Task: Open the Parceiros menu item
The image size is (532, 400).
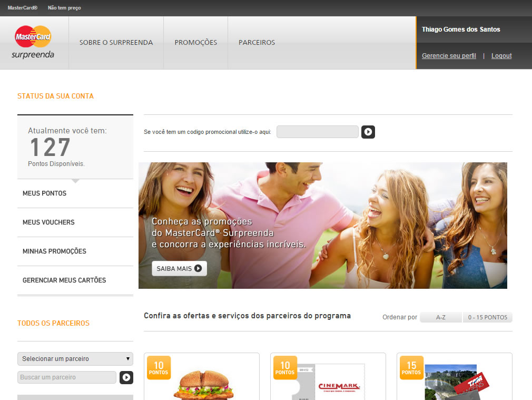Action: [257, 43]
